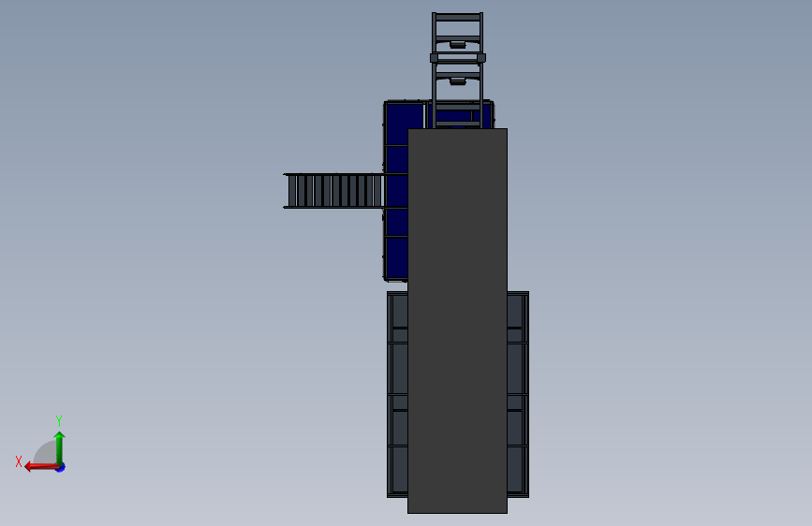Select the dark blue cabinet body
Viewport: 812px width, 526px height.
(x=396, y=192)
